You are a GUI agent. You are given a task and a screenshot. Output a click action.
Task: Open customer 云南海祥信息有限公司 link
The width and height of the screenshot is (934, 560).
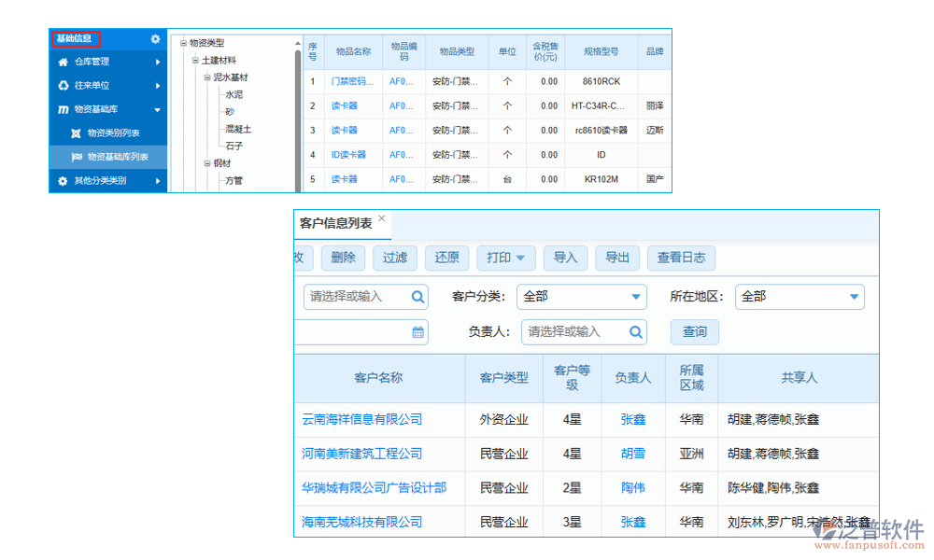[361, 420]
